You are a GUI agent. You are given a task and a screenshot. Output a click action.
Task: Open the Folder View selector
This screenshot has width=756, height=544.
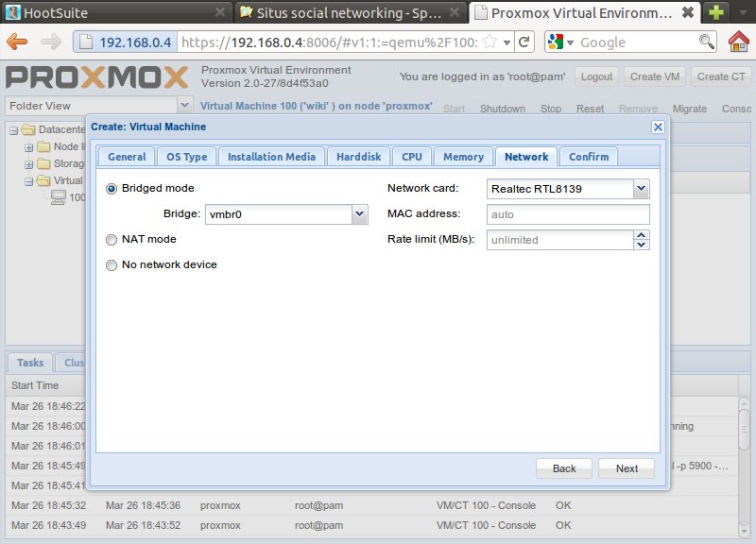click(184, 106)
